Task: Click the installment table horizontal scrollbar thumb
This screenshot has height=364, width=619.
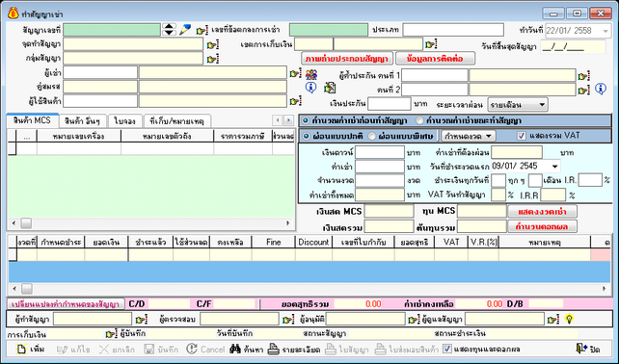Action: [x=27, y=289]
